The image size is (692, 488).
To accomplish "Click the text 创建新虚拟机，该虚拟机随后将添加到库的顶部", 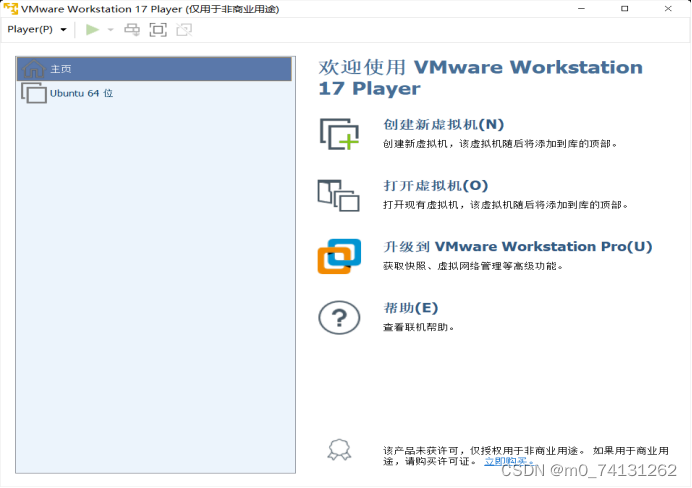I will click(500, 144).
